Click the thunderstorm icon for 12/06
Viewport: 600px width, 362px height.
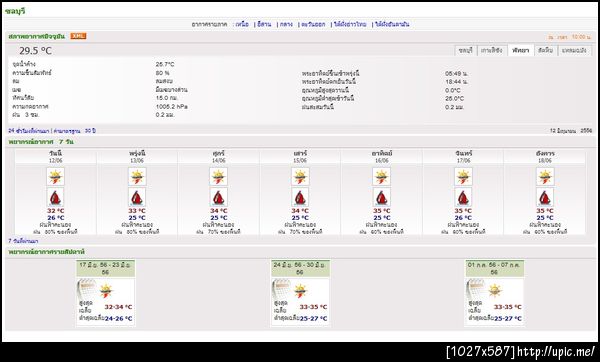(55, 176)
